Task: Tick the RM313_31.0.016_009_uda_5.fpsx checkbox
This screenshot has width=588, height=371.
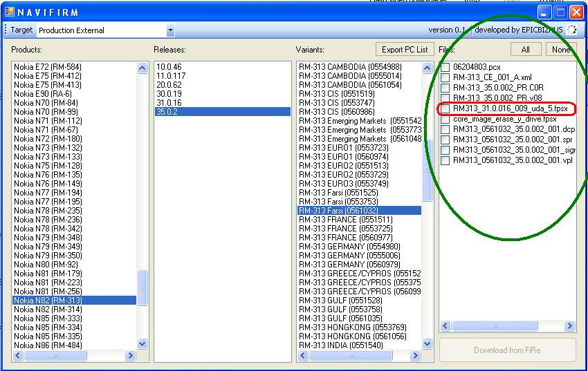Action: tap(445, 108)
